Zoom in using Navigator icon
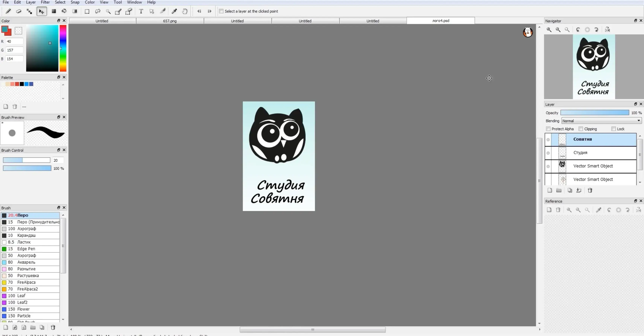The width and height of the screenshot is (644, 336). [549, 30]
